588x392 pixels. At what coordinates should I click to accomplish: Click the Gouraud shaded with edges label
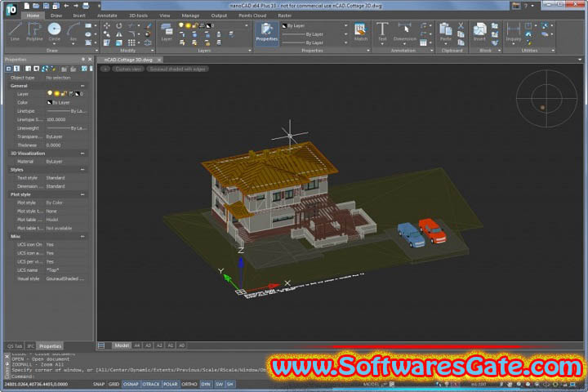click(177, 69)
